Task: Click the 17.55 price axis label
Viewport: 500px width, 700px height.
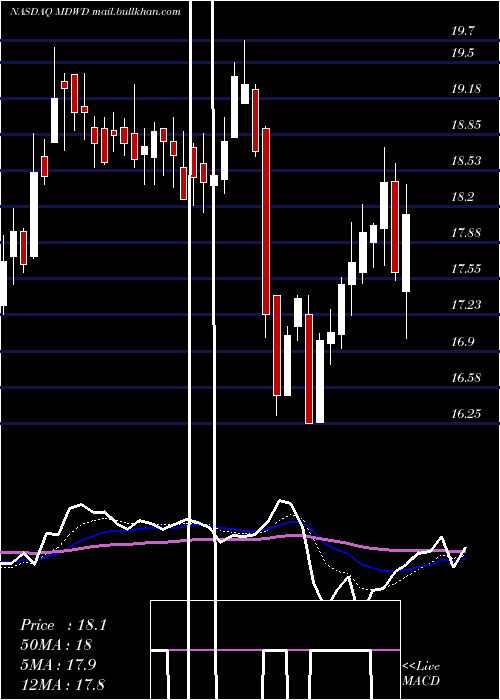Action: pyautogui.click(x=466, y=269)
